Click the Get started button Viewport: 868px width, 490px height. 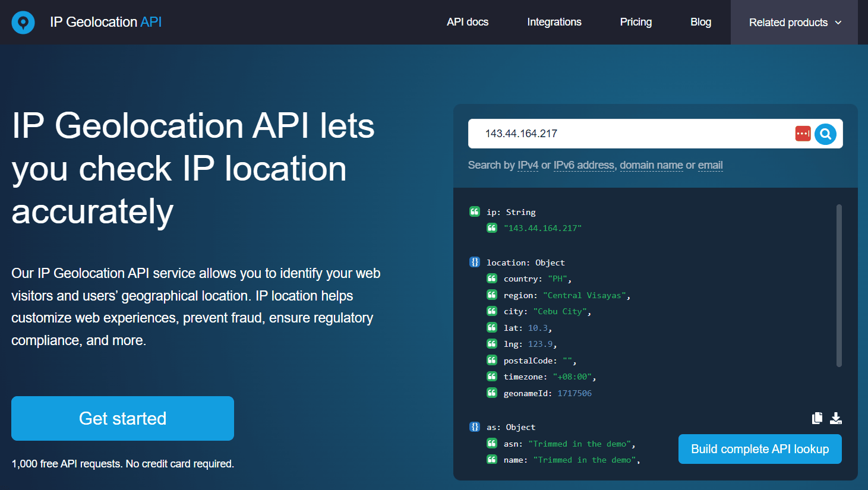(122, 418)
